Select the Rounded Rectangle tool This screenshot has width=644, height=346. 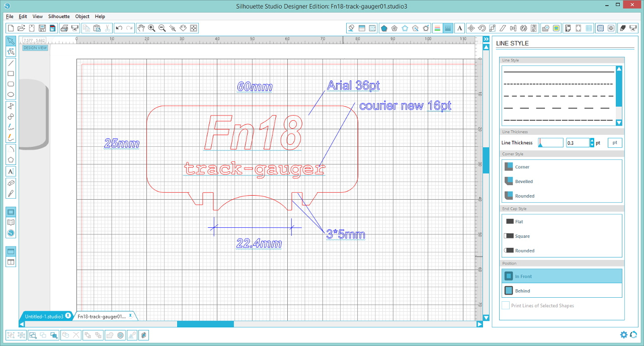[x=11, y=84]
